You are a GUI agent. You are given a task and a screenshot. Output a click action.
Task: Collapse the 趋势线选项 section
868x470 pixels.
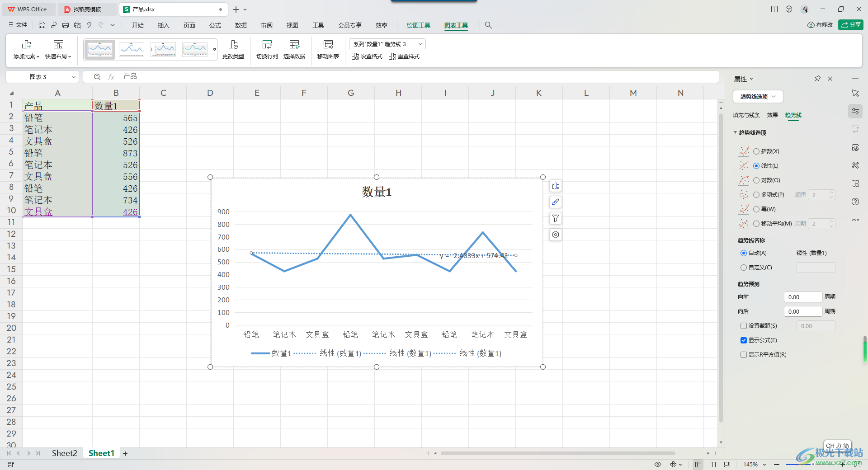click(735, 132)
